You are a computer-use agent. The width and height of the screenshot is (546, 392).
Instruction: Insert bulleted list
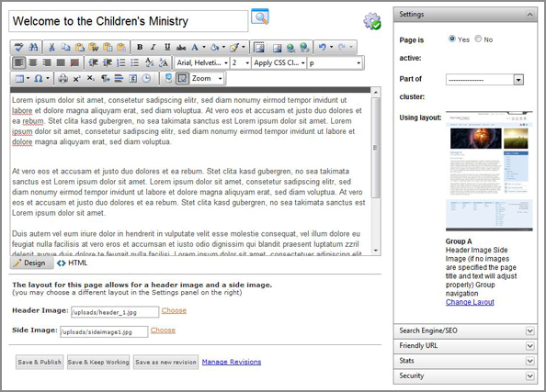(134, 62)
